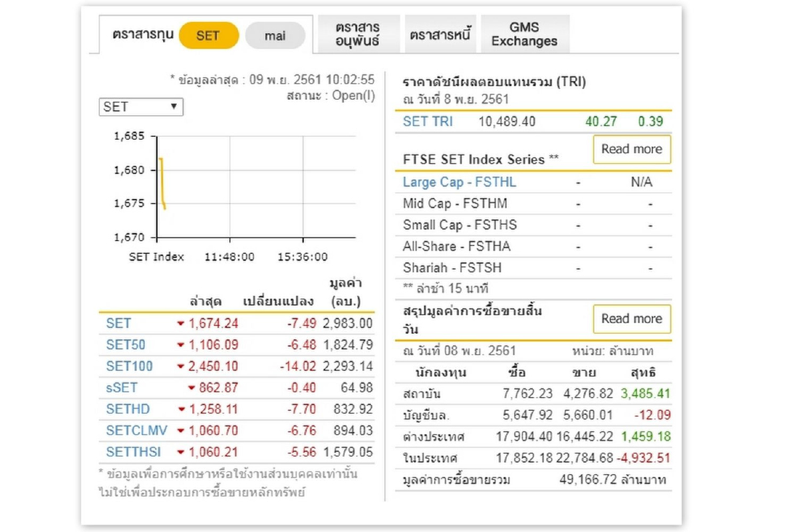Click the red down arrow beside 1,106.09

click(180, 346)
